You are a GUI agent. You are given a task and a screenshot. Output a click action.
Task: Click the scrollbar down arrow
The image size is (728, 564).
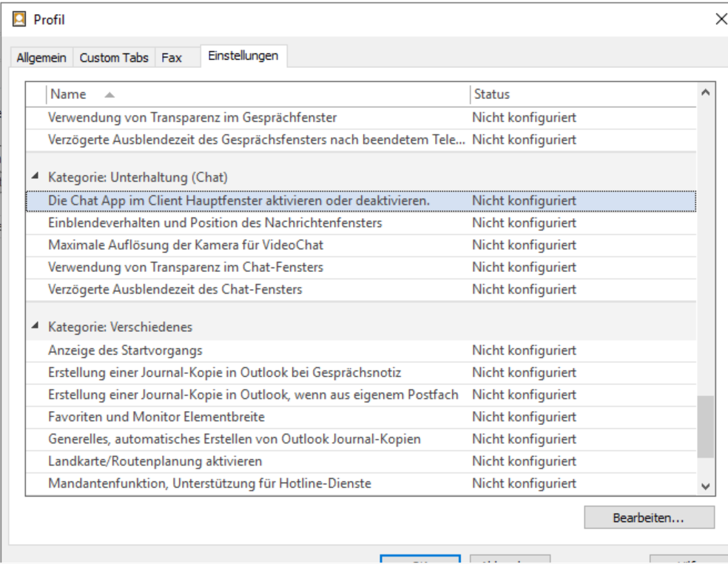pos(705,486)
